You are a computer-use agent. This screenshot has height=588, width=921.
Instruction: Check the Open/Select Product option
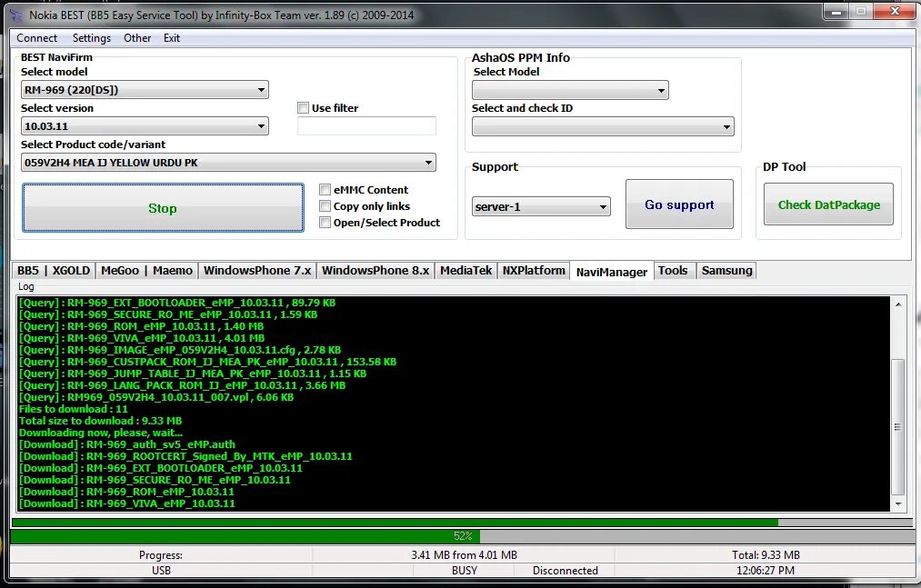click(325, 223)
